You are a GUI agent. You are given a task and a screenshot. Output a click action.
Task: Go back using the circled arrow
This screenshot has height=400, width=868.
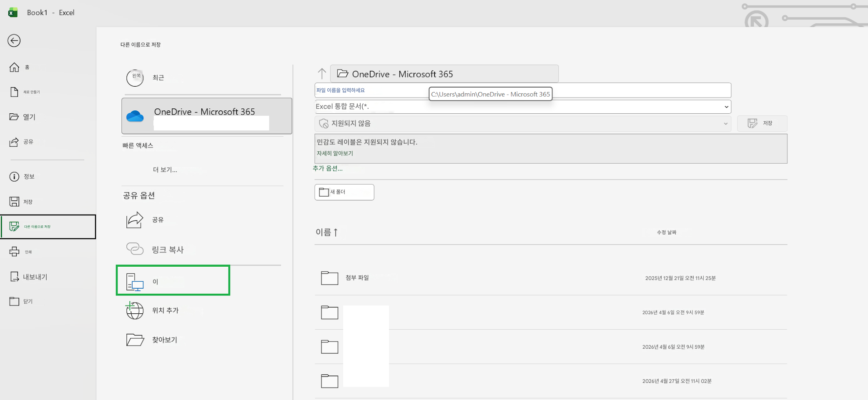(x=14, y=40)
